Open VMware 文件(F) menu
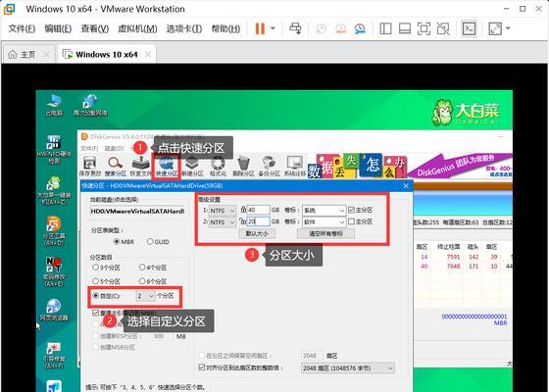549x392 pixels. pyautogui.click(x=22, y=28)
